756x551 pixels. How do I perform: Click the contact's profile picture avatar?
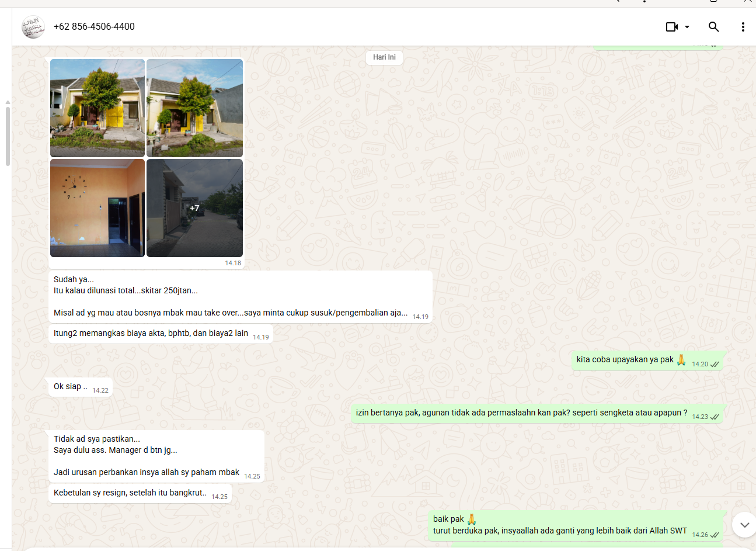click(33, 27)
